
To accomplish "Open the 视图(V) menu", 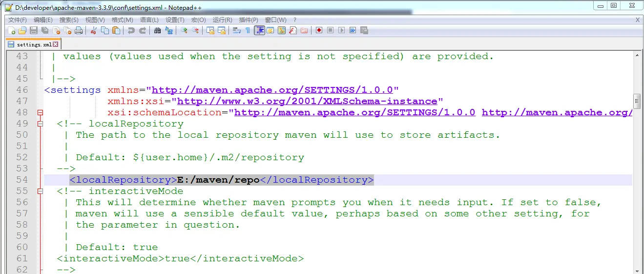I will 95,20.
